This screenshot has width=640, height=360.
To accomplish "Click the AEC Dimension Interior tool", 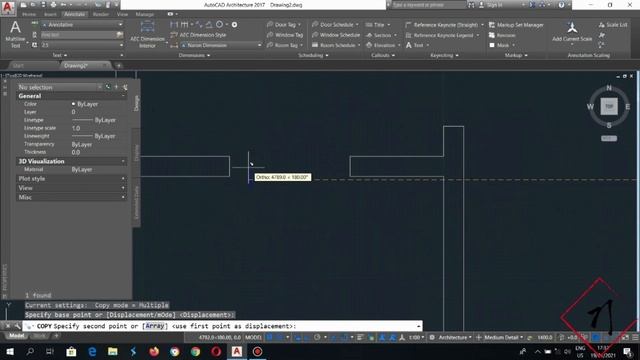I will [147, 35].
